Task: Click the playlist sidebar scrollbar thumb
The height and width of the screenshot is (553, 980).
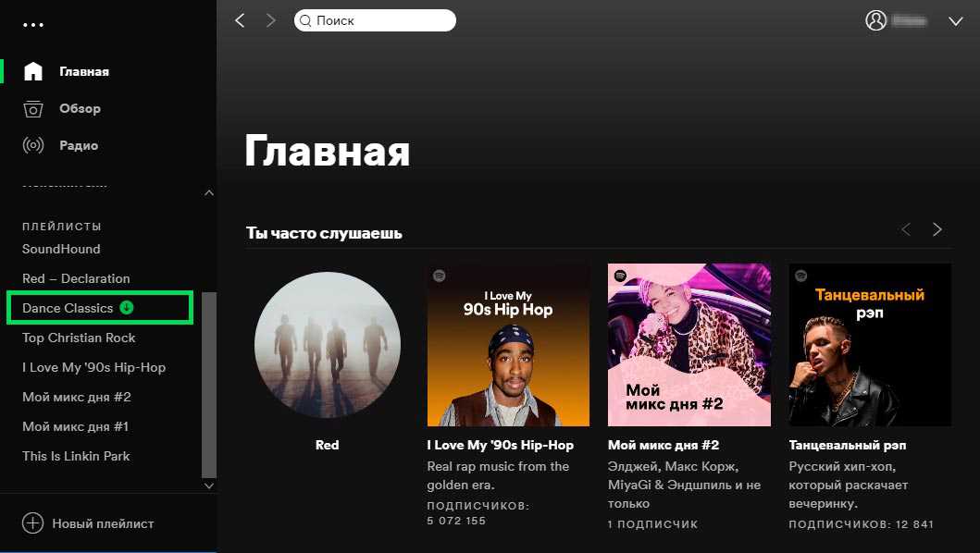Action: click(209, 385)
